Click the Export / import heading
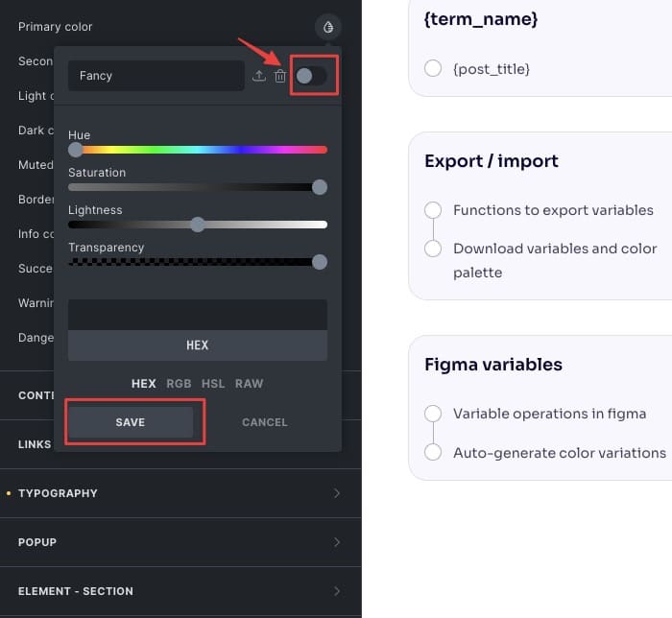 (492, 161)
